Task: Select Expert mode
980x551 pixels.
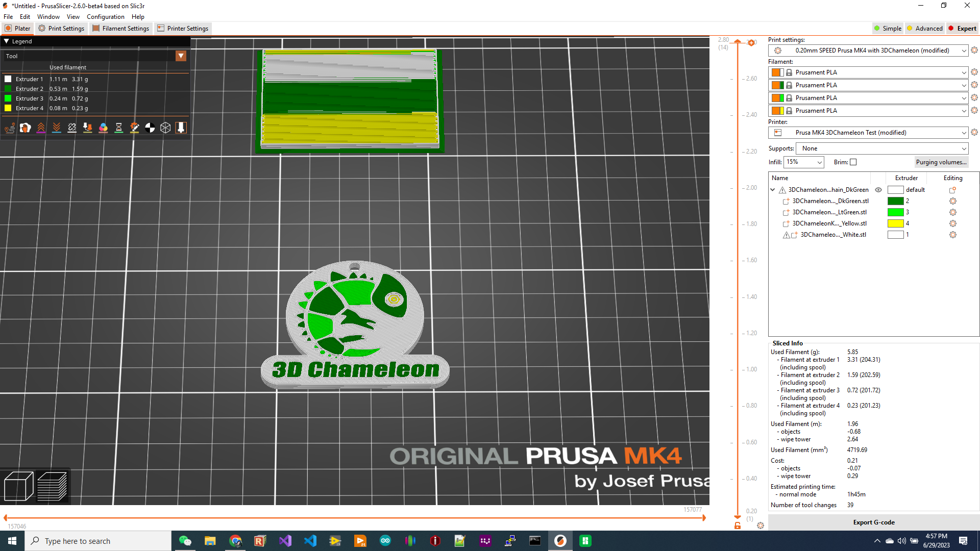Action: (x=962, y=29)
